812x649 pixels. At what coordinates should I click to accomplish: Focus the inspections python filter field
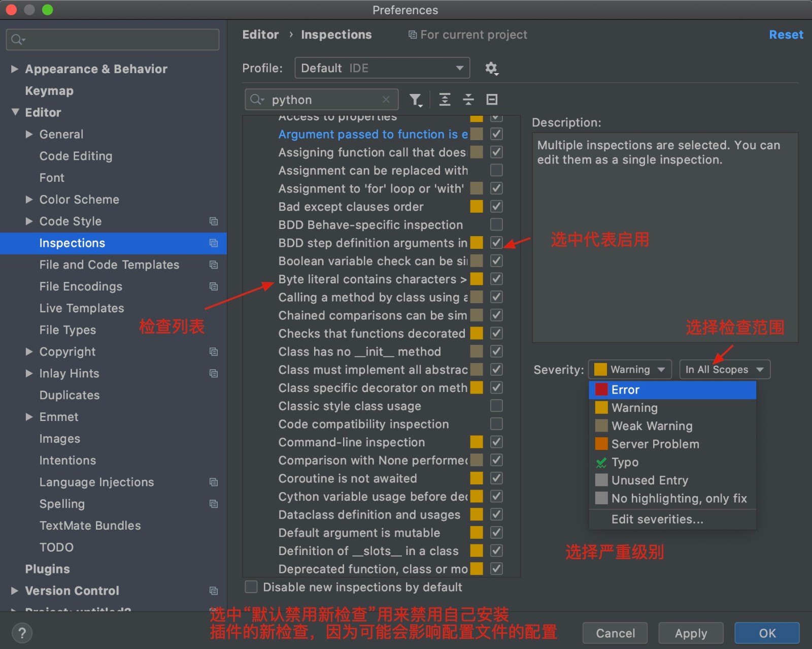(322, 100)
